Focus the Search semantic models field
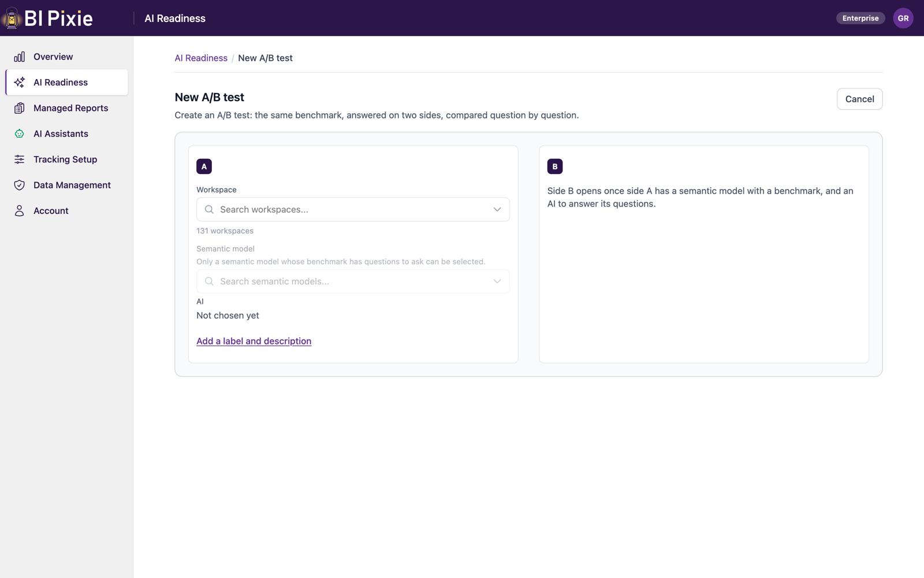Screen dimensions: 924x578 353,281
